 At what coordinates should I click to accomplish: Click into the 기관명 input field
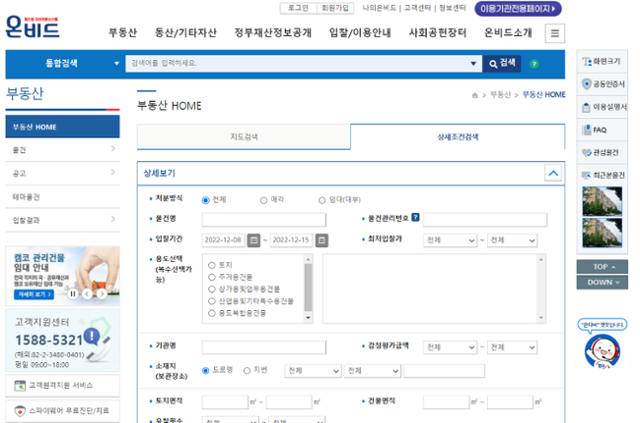point(264,347)
